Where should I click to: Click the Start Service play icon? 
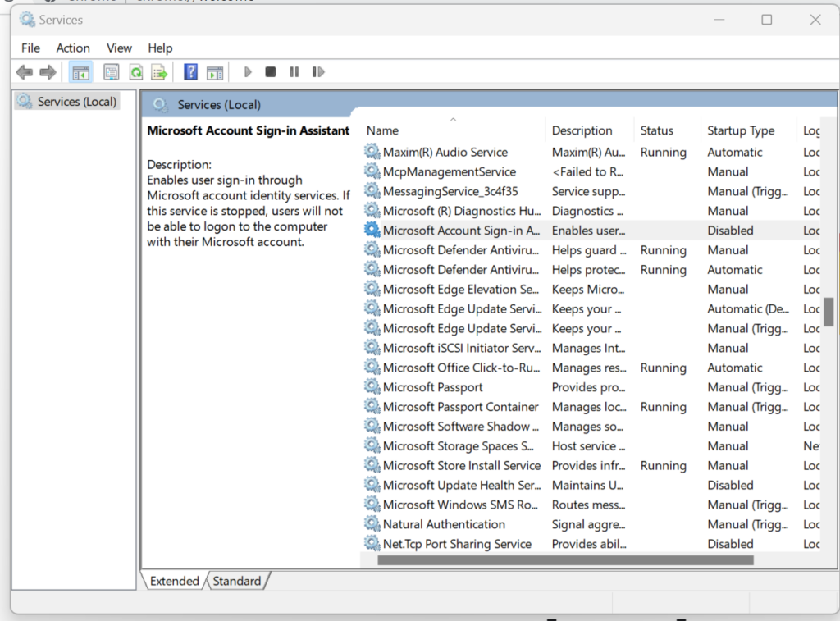pos(248,72)
